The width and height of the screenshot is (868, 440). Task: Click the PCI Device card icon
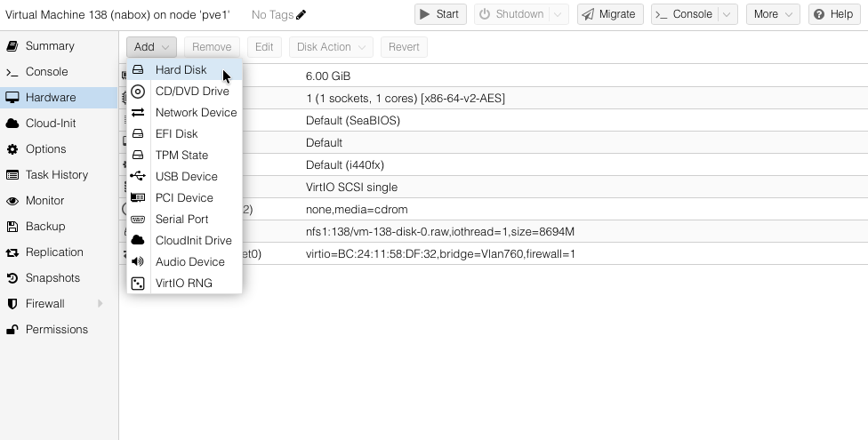tap(138, 197)
